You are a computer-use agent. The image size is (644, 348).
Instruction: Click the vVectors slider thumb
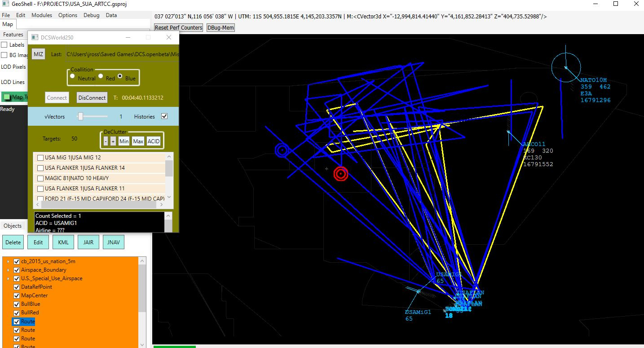click(x=80, y=116)
